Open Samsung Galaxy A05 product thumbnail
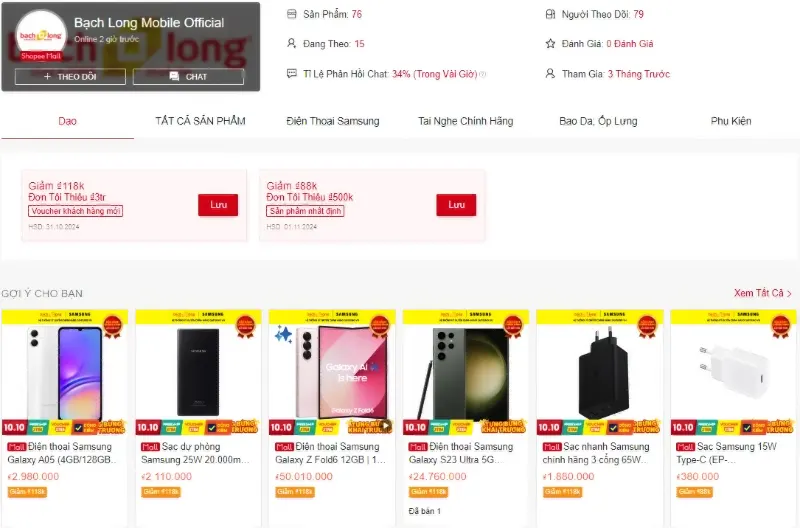 pos(65,372)
